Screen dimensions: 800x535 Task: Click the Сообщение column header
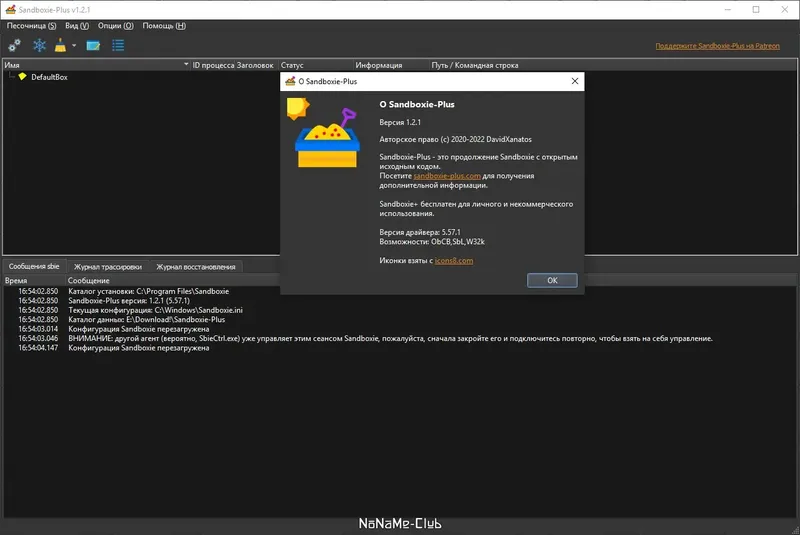(88, 281)
